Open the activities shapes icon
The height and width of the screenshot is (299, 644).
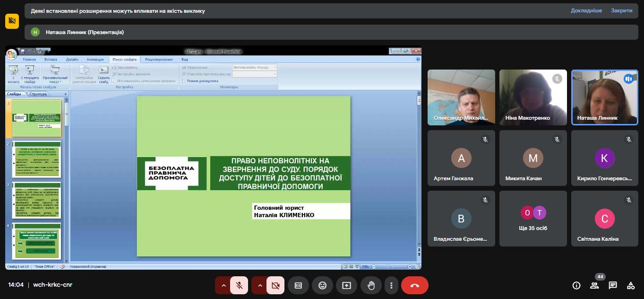tap(631, 285)
